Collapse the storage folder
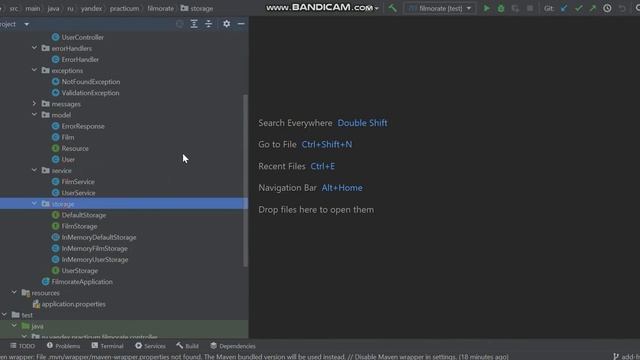 click(x=34, y=204)
